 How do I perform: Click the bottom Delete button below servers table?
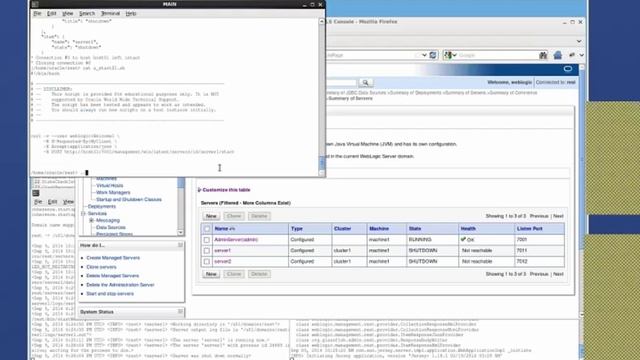coord(259,274)
